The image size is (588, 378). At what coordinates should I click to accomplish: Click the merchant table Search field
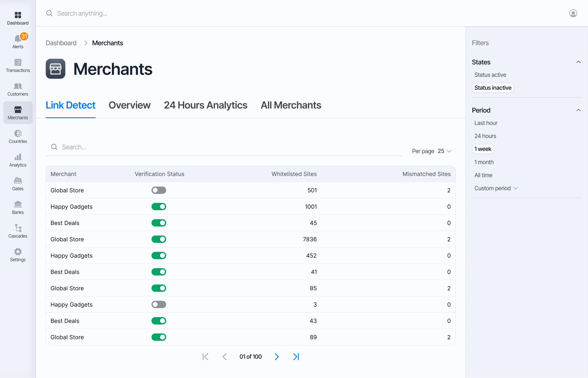(224, 147)
